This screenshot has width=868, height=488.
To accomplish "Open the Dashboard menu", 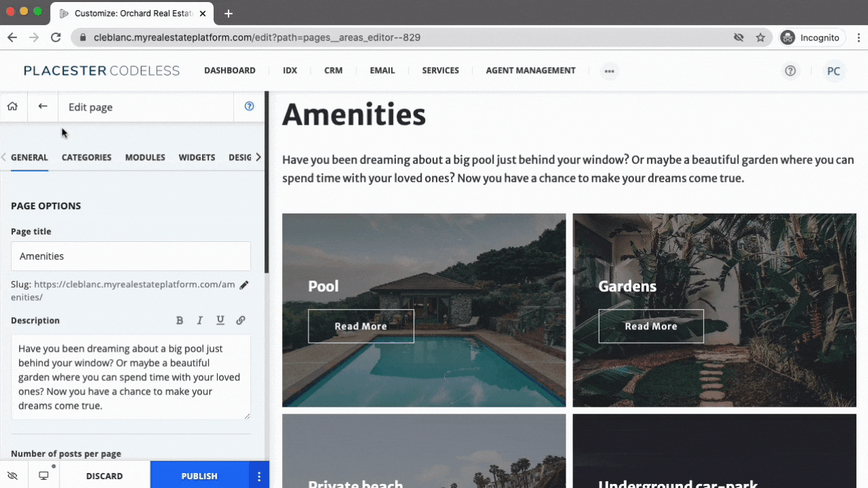I will point(230,70).
